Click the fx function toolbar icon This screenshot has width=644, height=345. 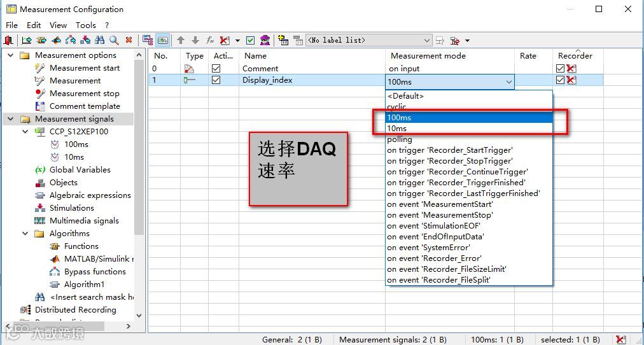pyautogui.click(x=210, y=40)
